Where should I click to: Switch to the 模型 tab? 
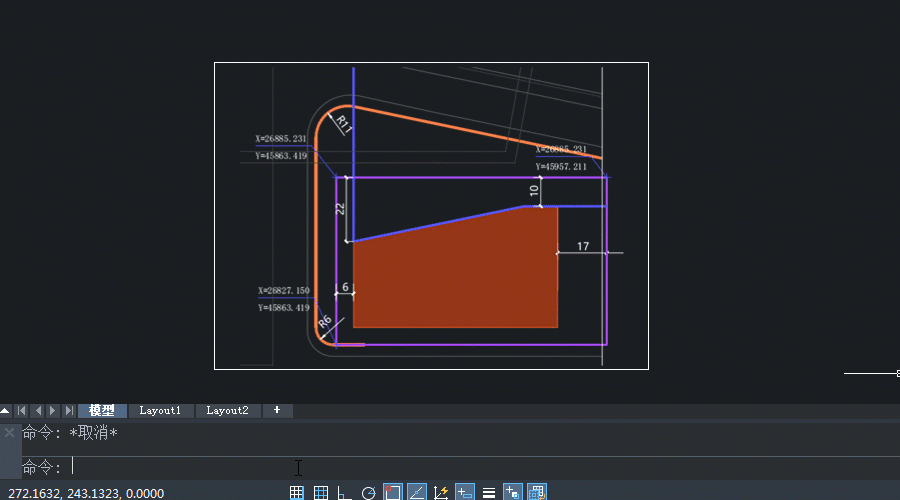coord(102,411)
